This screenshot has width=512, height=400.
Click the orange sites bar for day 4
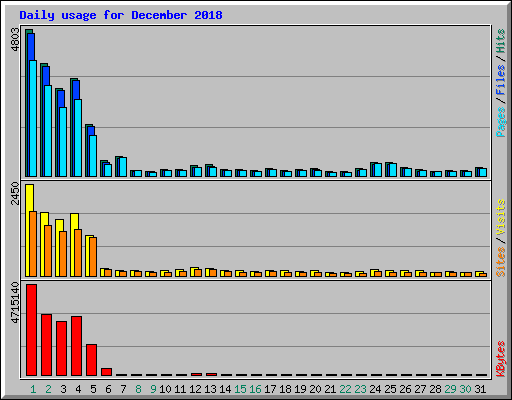[78, 253]
